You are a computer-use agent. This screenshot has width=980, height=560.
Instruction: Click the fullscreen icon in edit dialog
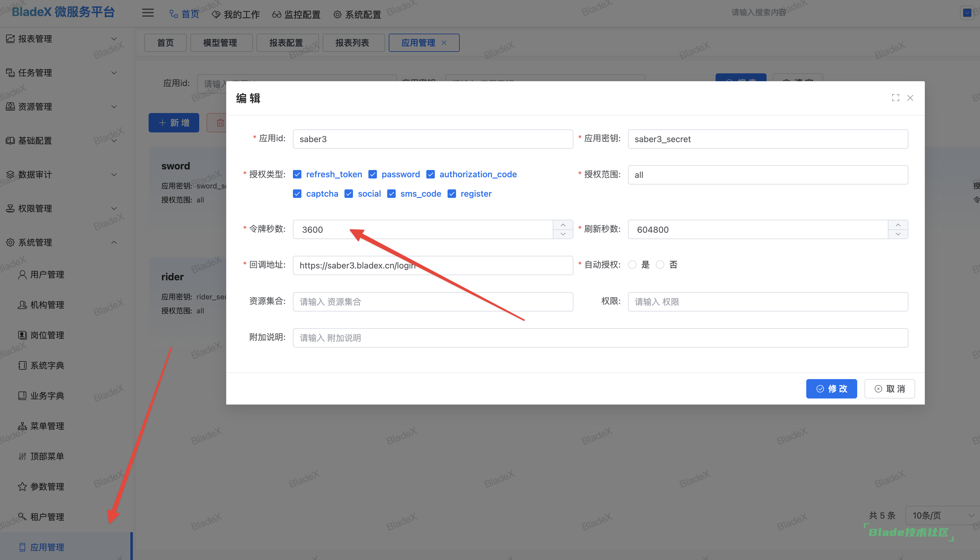tap(895, 98)
